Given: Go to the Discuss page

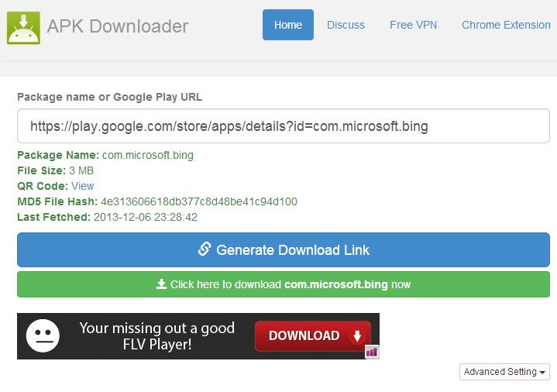Looking at the screenshot, I should (346, 25).
